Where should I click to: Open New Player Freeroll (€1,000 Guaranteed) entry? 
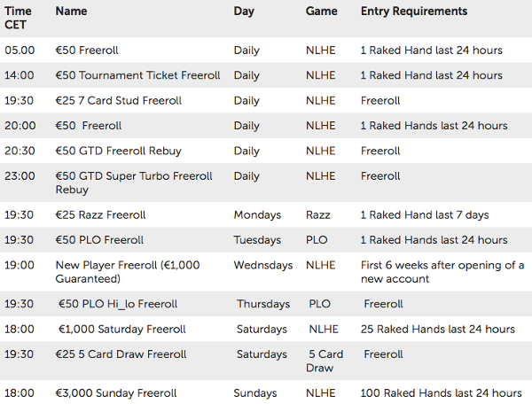point(128,272)
